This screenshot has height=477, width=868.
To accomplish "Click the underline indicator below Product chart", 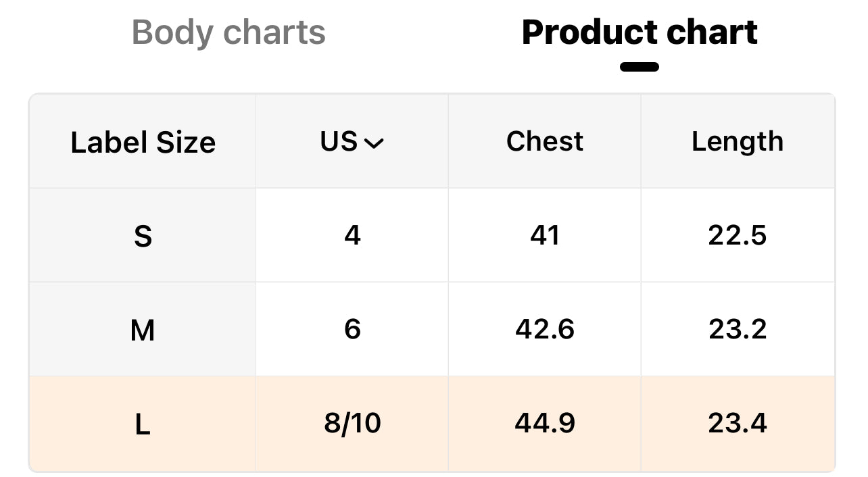I will point(640,67).
